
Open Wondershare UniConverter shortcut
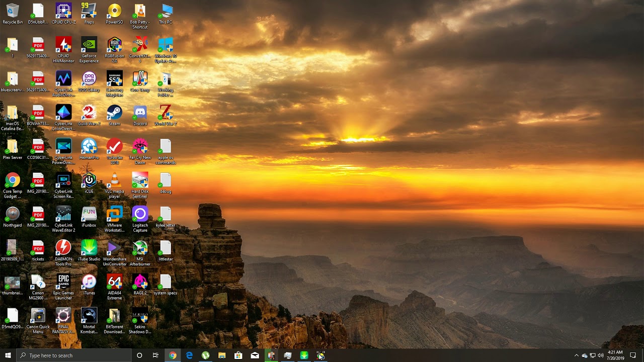[x=114, y=252]
